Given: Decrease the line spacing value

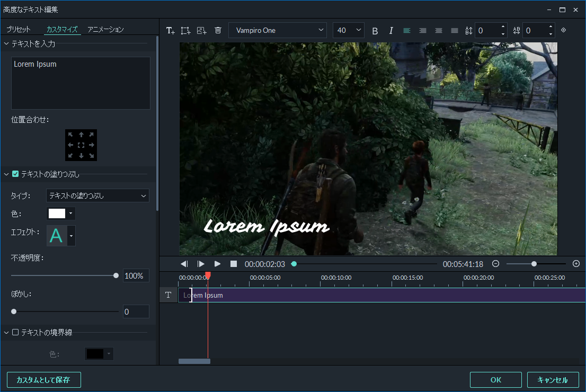Looking at the screenshot, I should click(x=503, y=34).
